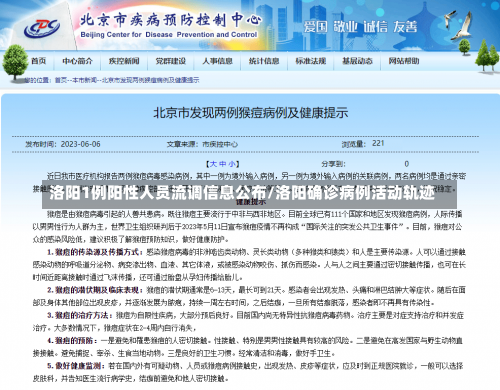This screenshot has height=390, width=500.
Task: Click the heading 2. 猴痘的潜伏期及临床表现
Action: click(95, 290)
